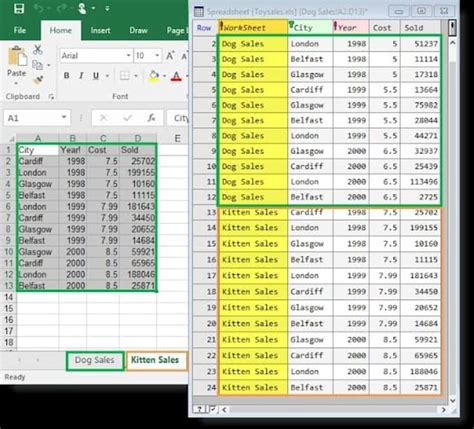Open the Copy dropdown arrow
Screen dimensions: 474x429
[x=48, y=65]
